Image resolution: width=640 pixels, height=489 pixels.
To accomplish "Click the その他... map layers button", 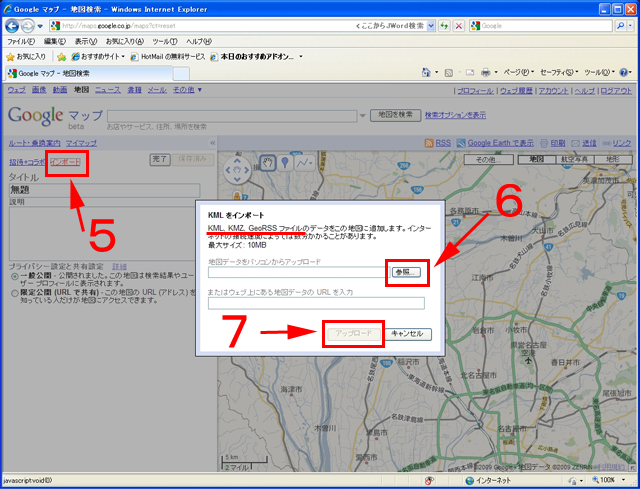I will tap(489, 160).
